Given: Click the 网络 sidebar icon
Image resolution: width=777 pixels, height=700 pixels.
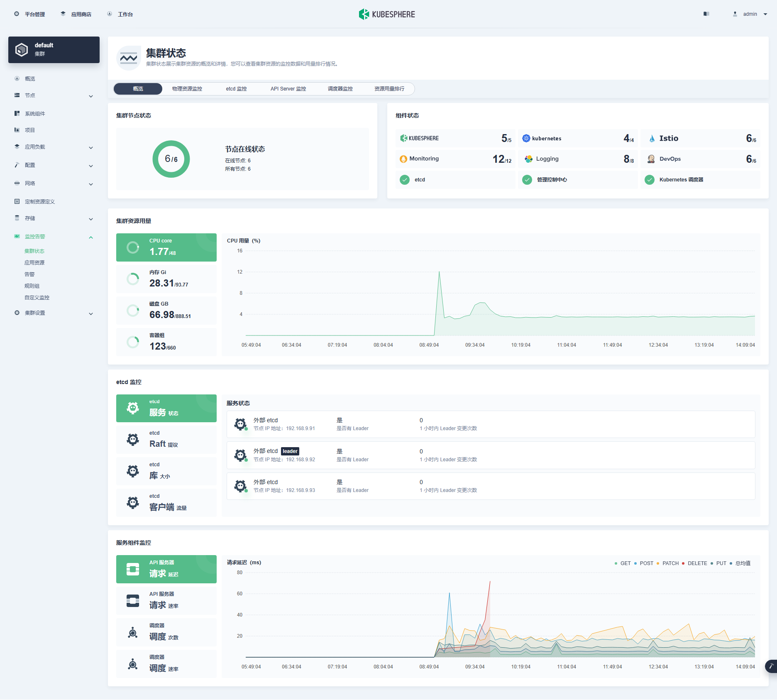Looking at the screenshot, I should tap(17, 183).
